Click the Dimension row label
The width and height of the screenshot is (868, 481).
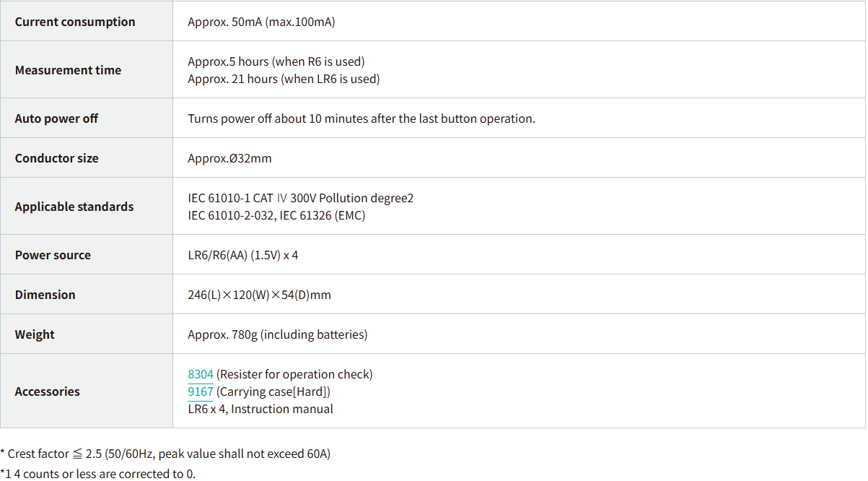tap(45, 295)
